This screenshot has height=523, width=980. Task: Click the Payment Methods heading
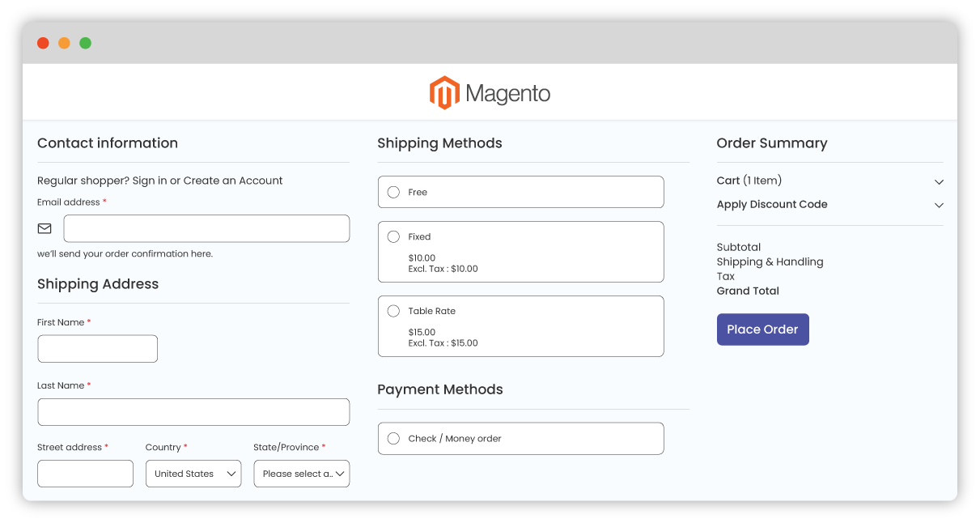click(440, 389)
